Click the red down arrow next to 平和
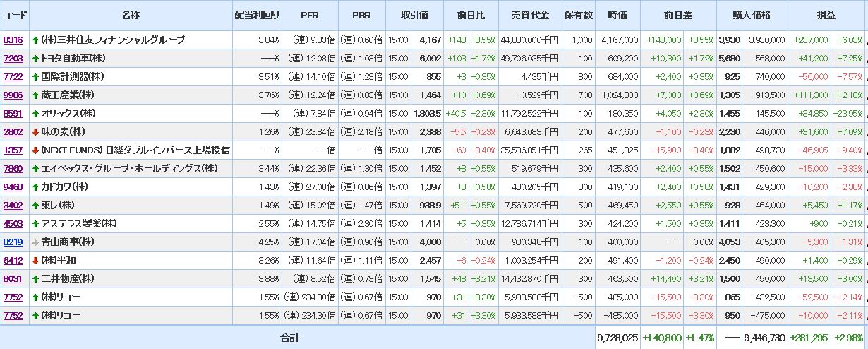 (x=35, y=261)
